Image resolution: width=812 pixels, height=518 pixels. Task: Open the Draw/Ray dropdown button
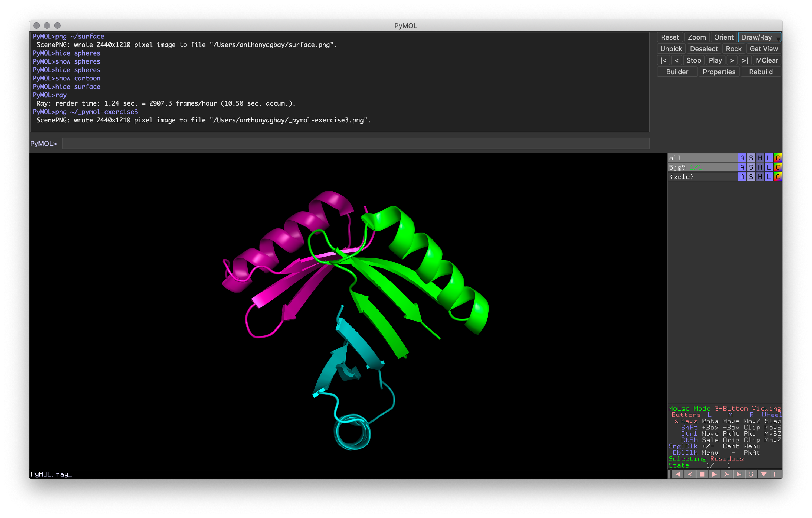tap(759, 37)
